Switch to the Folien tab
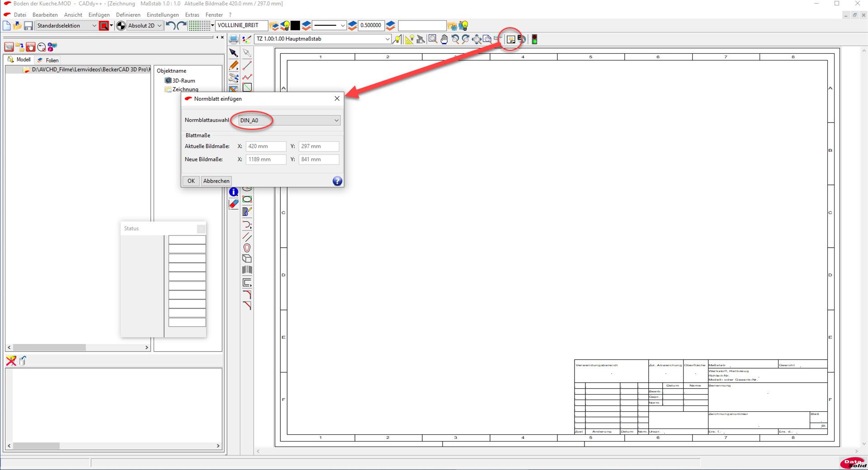868x470 pixels. [x=47, y=60]
